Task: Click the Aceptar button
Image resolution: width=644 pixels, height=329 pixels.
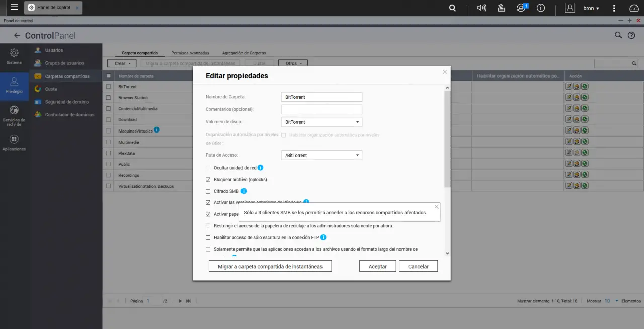Action: coord(377,266)
